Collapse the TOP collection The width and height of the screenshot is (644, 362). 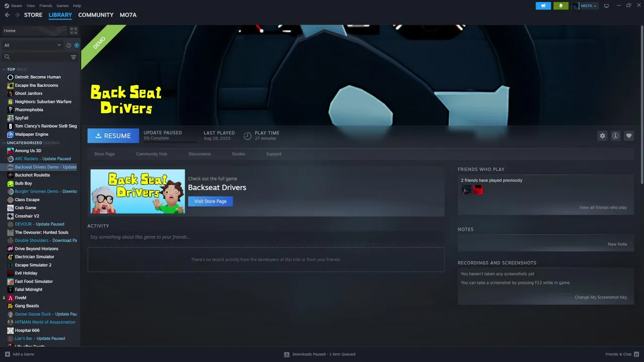5,69
